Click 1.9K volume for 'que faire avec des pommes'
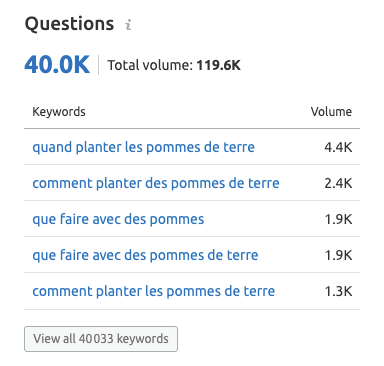The height and width of the screenshot is (366, 384). [338, 219]
